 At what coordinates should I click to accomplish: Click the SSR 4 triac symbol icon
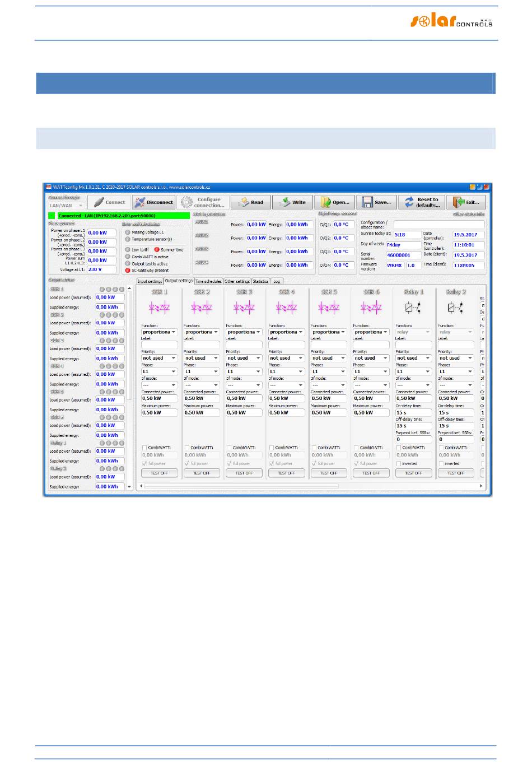pos(286,307)
